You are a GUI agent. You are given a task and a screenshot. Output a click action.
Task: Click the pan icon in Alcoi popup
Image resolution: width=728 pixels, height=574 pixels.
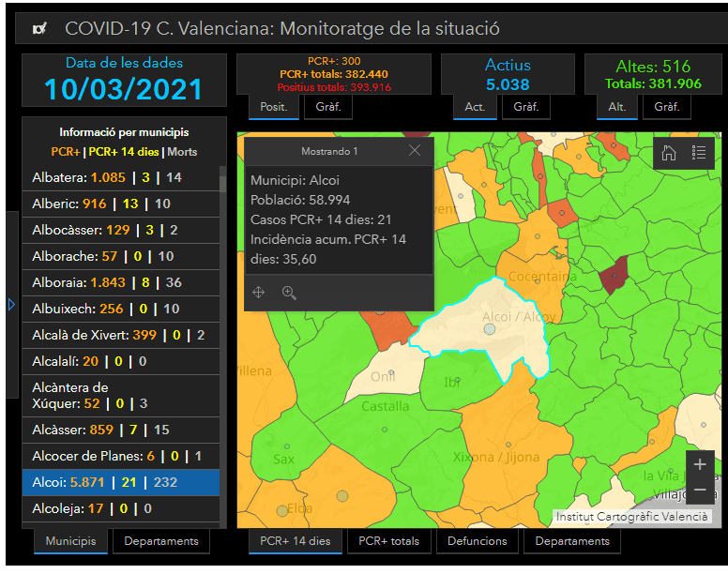[259, 293]
